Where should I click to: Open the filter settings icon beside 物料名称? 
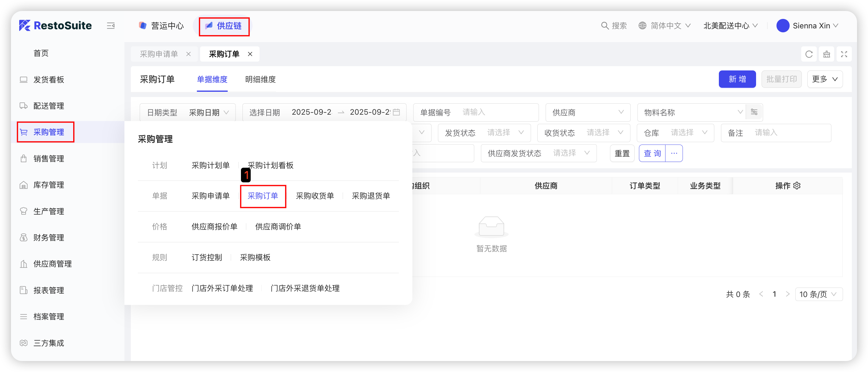coord(754,112)
